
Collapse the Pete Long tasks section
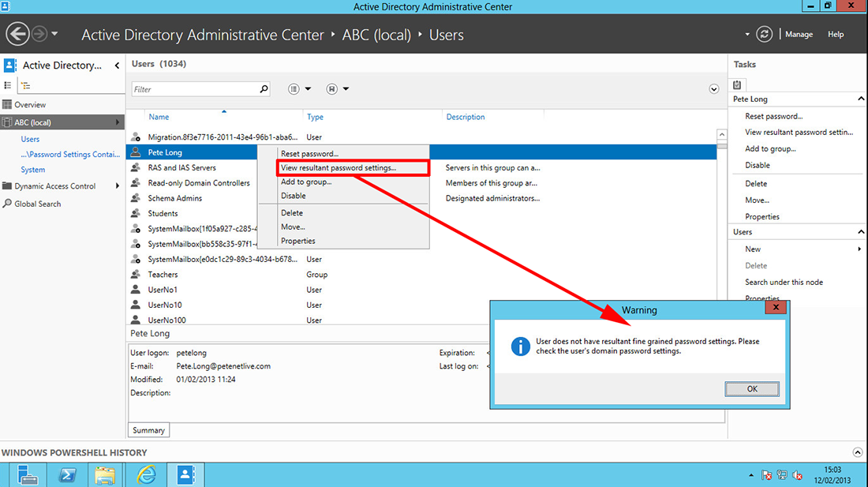[x=861, y=99]
